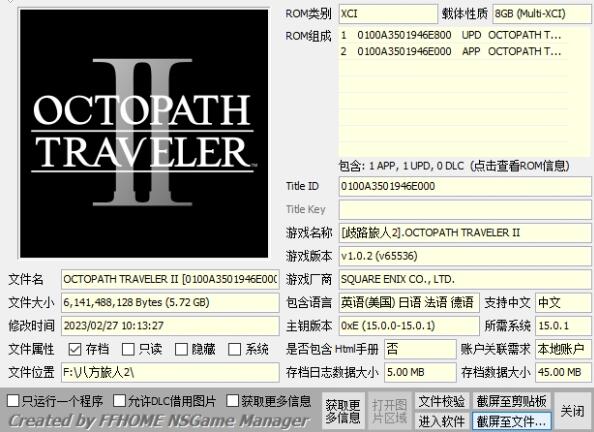Image resolution: width=594 pixels, height=432 pixels.
Task: Click the Title ID field
Action: click(465, 186)
